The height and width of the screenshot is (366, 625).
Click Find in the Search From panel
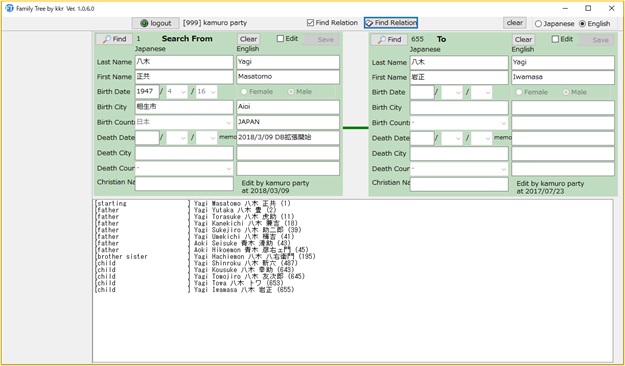pos(114,39)
